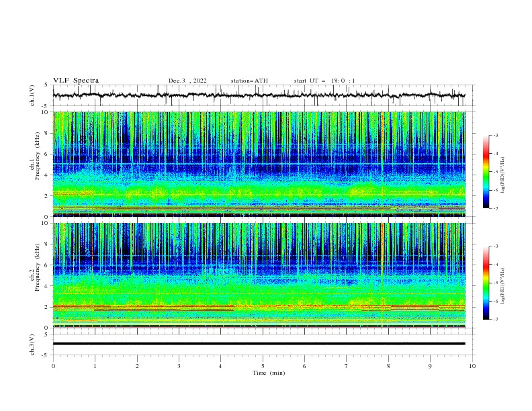
Task: Click the "-5" label on ch.2 color scale
Action: 495,283
